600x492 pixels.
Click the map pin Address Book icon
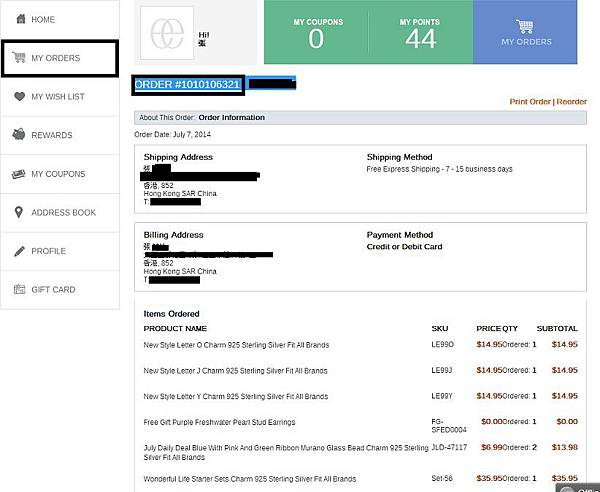click(x=18, y=212)
